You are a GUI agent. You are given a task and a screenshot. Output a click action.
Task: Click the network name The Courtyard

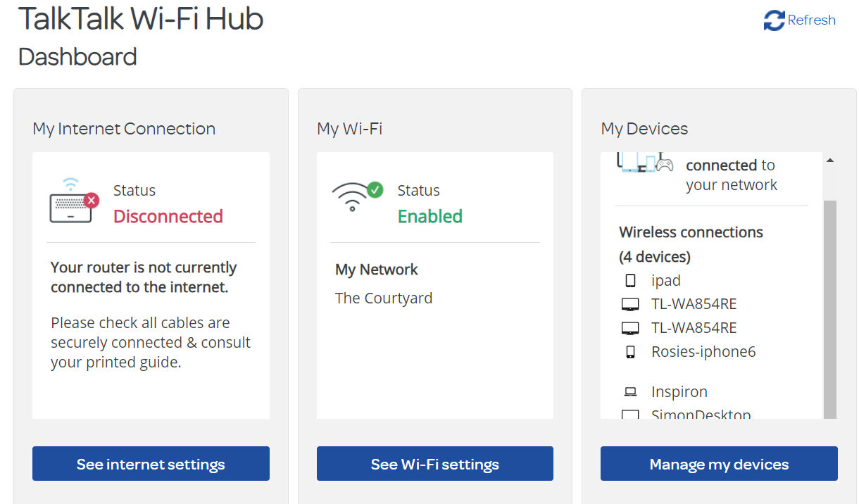[x=384, y=298]
